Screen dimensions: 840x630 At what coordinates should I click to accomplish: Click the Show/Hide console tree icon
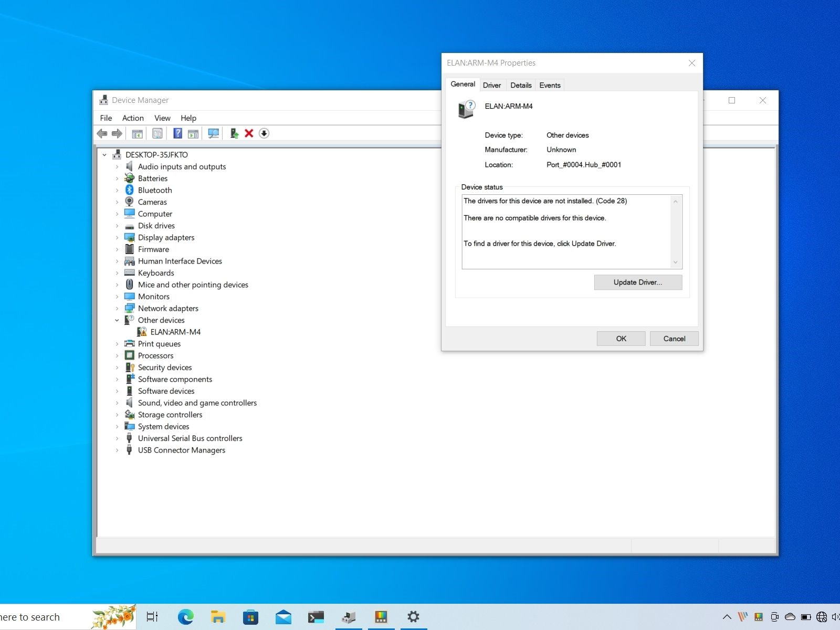pos(137,133)
